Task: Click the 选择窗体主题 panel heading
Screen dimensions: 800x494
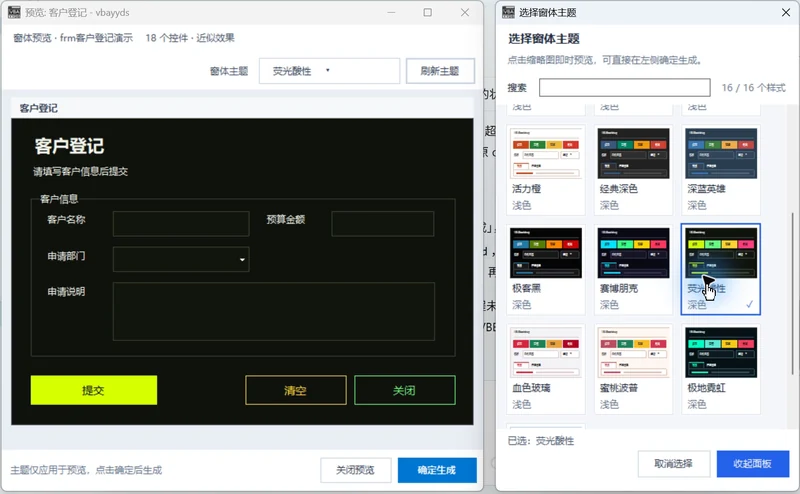Action: tap(544, 39)
